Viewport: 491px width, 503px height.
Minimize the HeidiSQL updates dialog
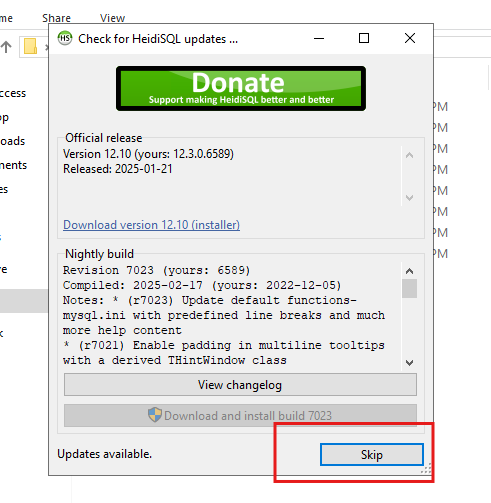coord(319,38)
